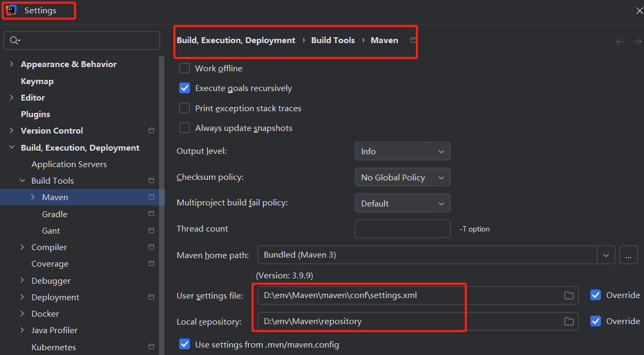Open folder browser for user settings file
The image size is (644, 355).
tap(568, 295)
